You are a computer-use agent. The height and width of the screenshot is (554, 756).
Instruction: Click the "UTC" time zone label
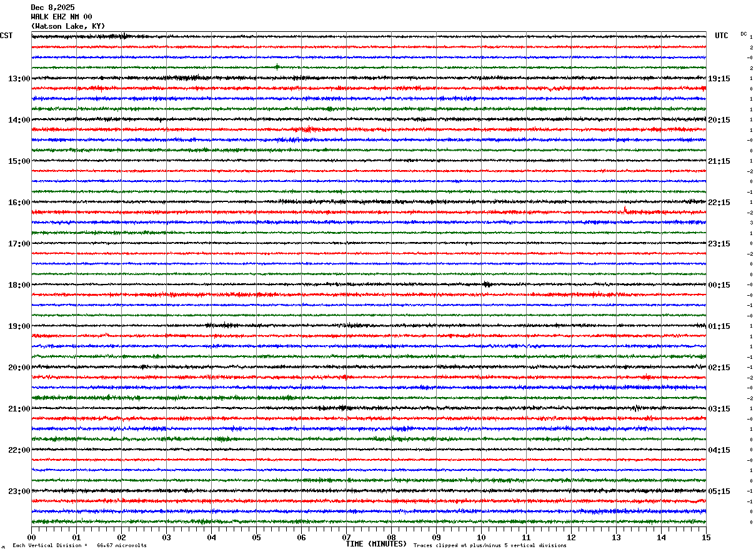click(722, 36)
